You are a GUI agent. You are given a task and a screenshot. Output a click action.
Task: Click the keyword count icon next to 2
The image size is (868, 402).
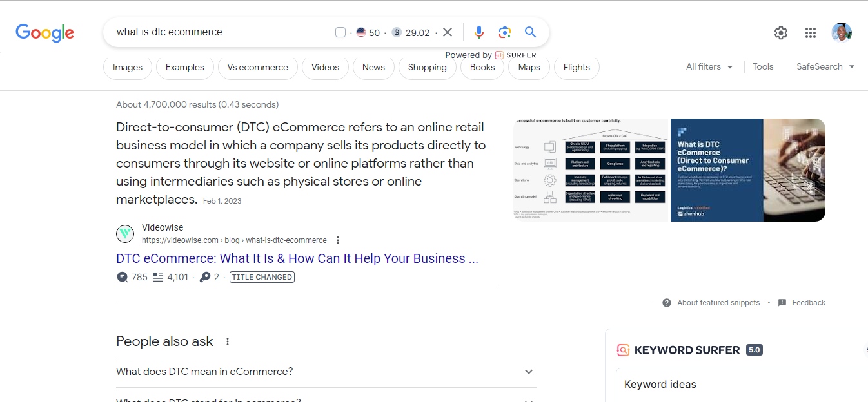205,277
